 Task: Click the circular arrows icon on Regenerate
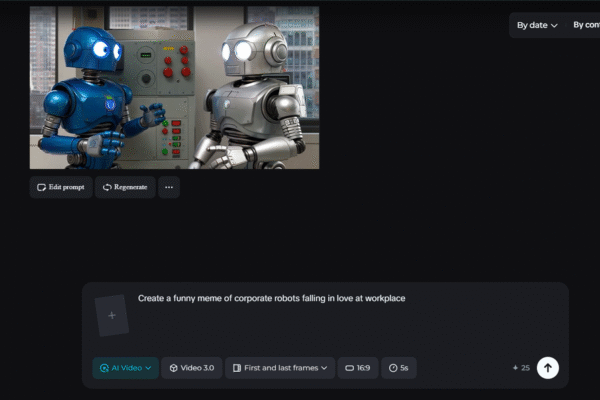(x=107, y=187)
